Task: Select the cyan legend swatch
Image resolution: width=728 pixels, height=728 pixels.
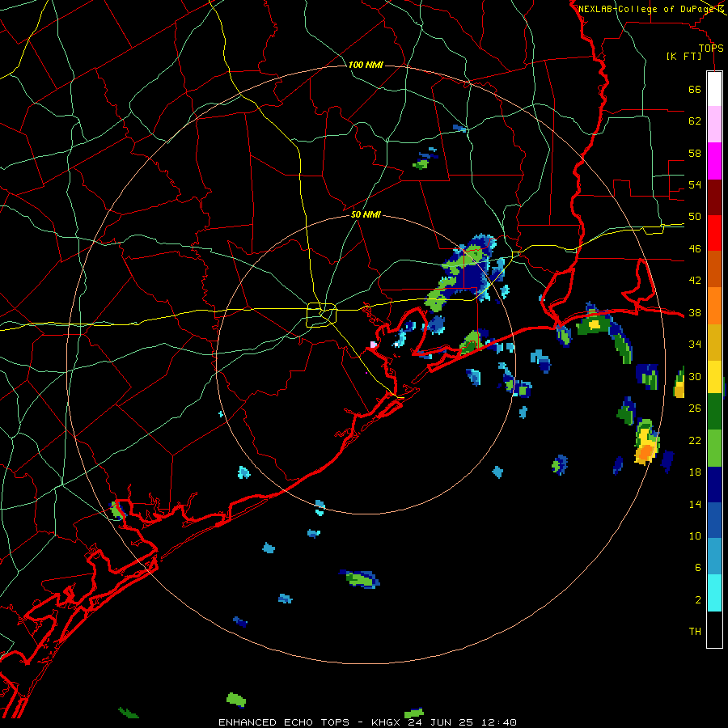Action: pyautogui.click(x=714, y=593)
